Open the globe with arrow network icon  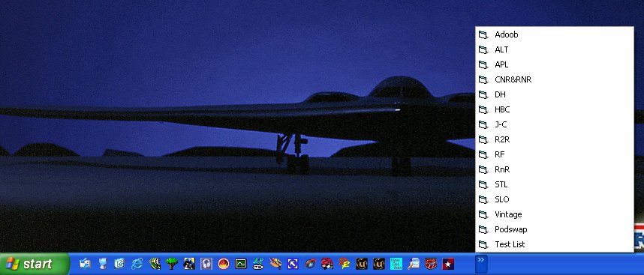[x=258, y=263]
